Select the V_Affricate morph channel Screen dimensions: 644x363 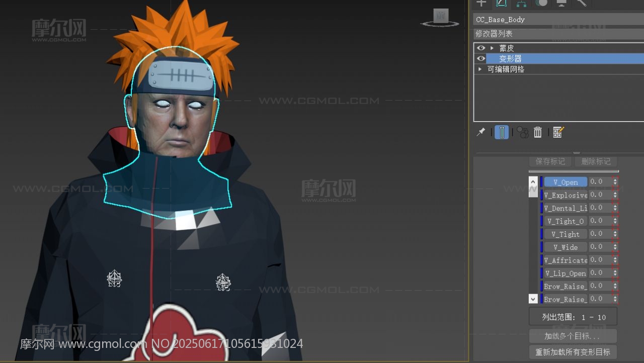(x=566, y=260)
